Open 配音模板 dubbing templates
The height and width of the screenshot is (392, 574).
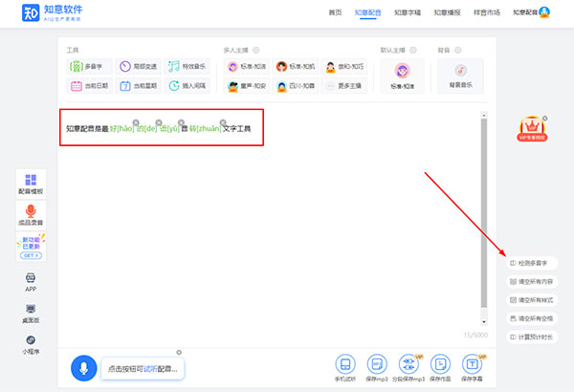[31, 185]
